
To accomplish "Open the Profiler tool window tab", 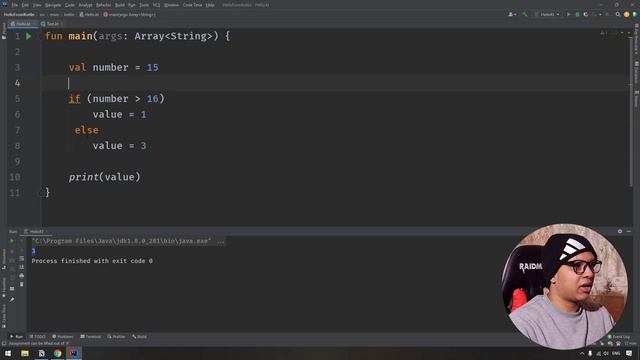I will coord(117,337).
